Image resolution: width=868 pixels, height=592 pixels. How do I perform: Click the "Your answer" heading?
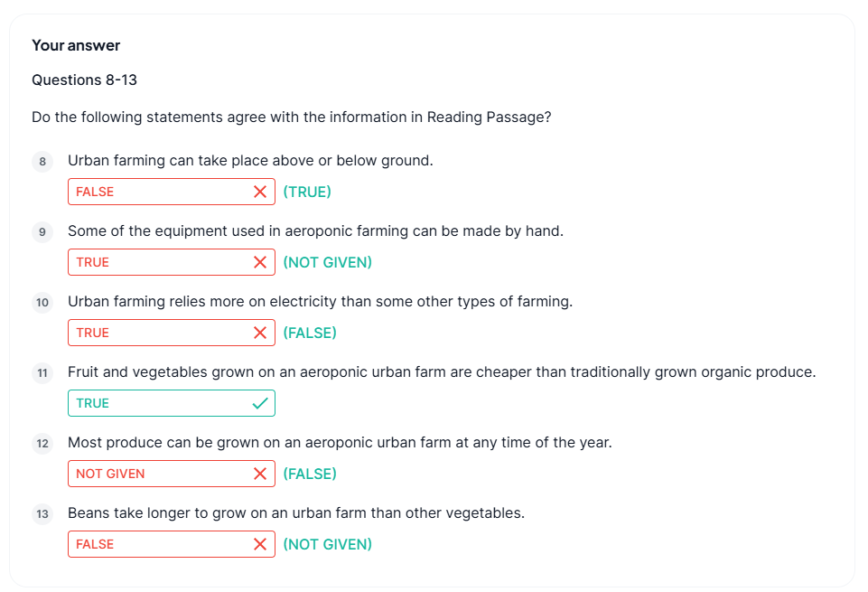click(x=76, y=45)
